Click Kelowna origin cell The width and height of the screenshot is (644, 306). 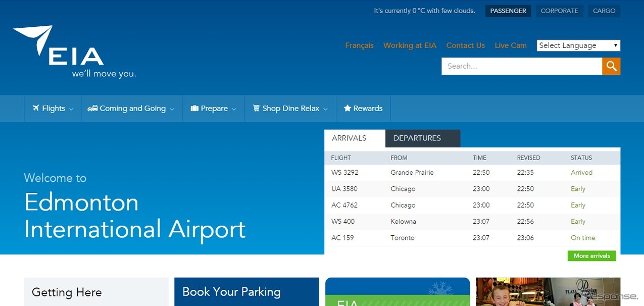(404, 222)
